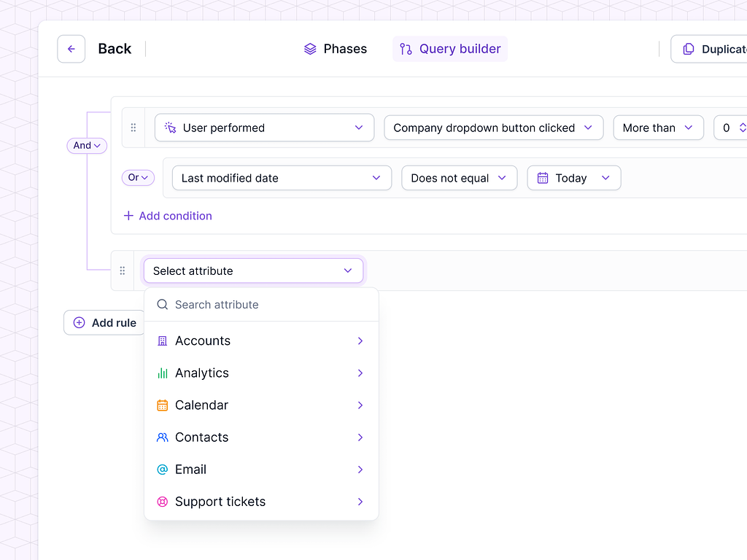This screenshot has width=747, height=560.
Task: Expand Contacts submenu chevron
Action: [x=360, y=437]
